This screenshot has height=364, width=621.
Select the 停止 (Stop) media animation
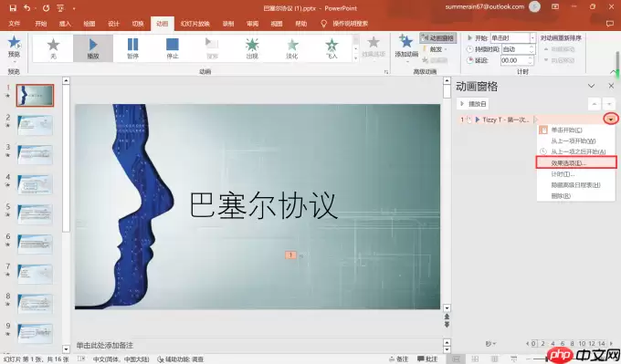173,47
